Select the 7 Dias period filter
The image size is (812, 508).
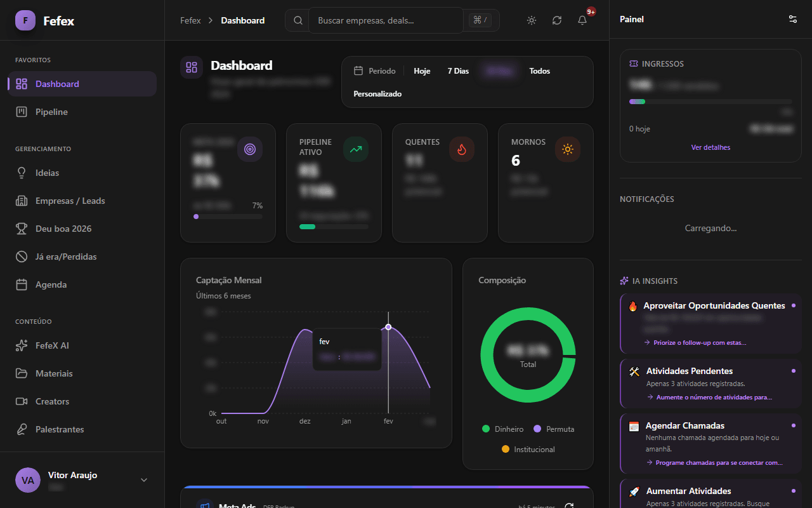pyautogui.click(x=458, y=71)
